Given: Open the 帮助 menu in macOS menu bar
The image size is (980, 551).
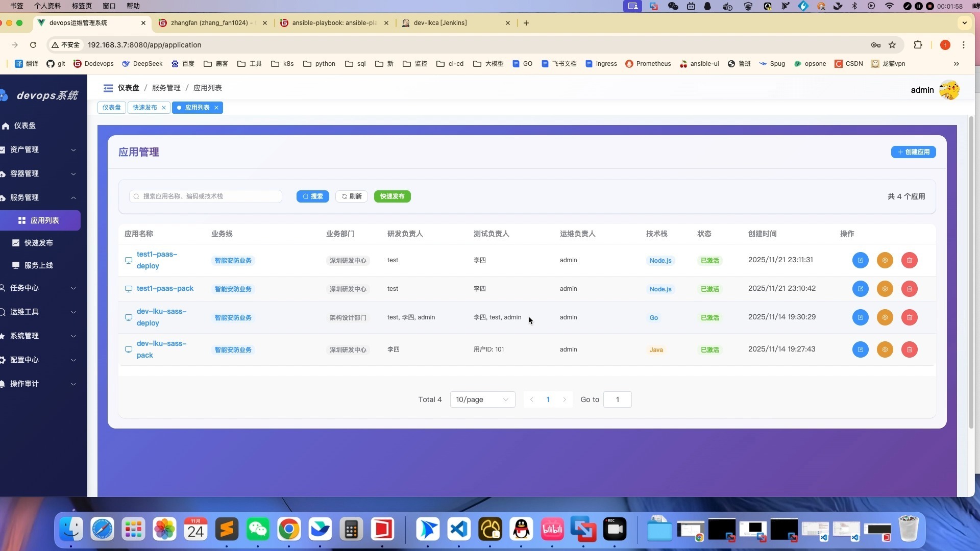Looking at the screenshot, I should tap(133, 6).
